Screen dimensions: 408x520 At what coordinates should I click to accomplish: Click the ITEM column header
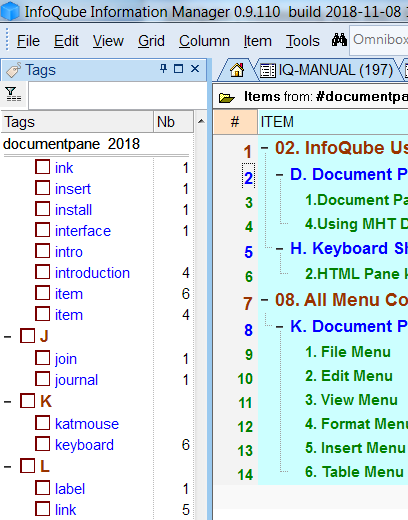click(333, 122)
